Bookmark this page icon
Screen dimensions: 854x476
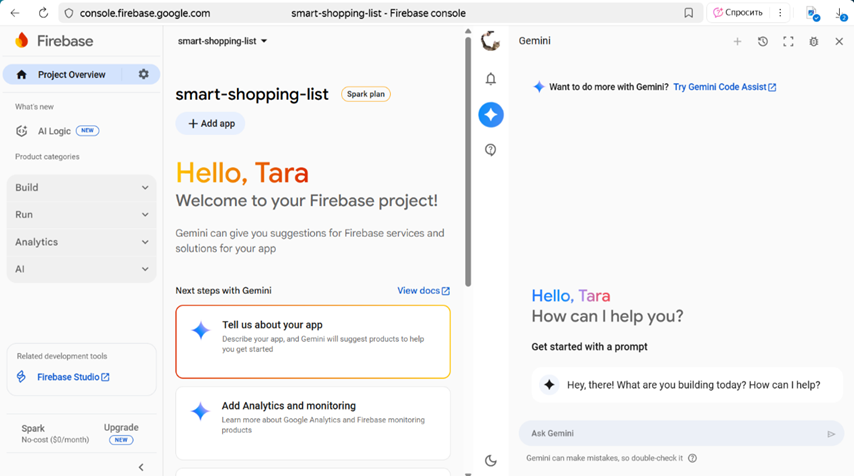(688, 13)
